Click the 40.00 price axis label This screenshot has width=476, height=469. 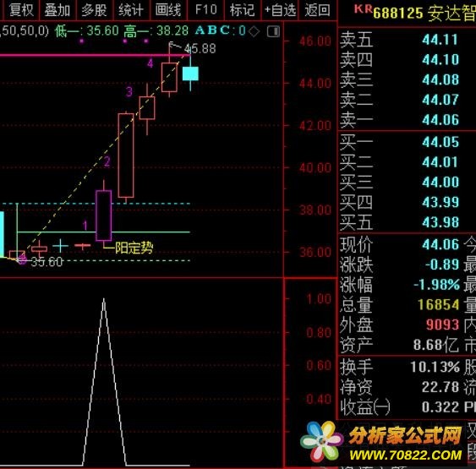[x=315, y=167]
